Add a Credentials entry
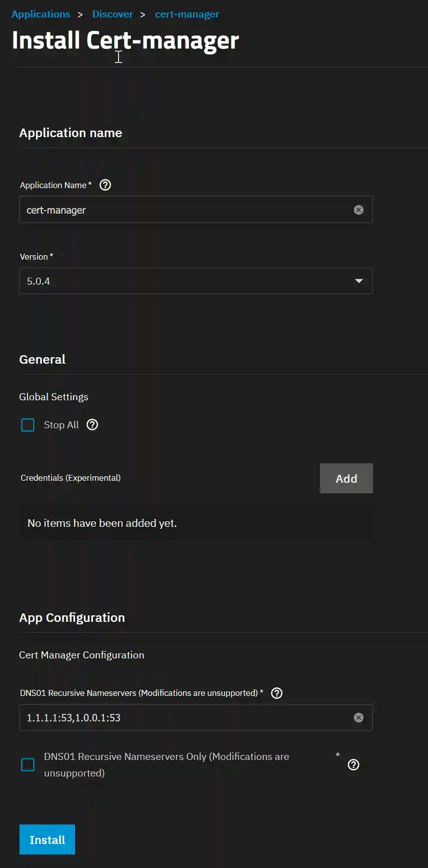The height and width of the screenshot is (868, 428). [x=346, y=478]
